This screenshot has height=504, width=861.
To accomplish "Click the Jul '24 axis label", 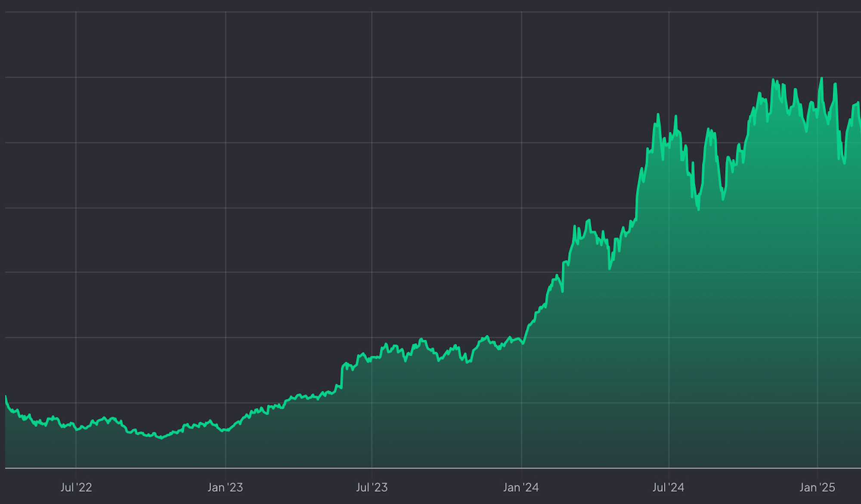I will (x=668, y=487).
